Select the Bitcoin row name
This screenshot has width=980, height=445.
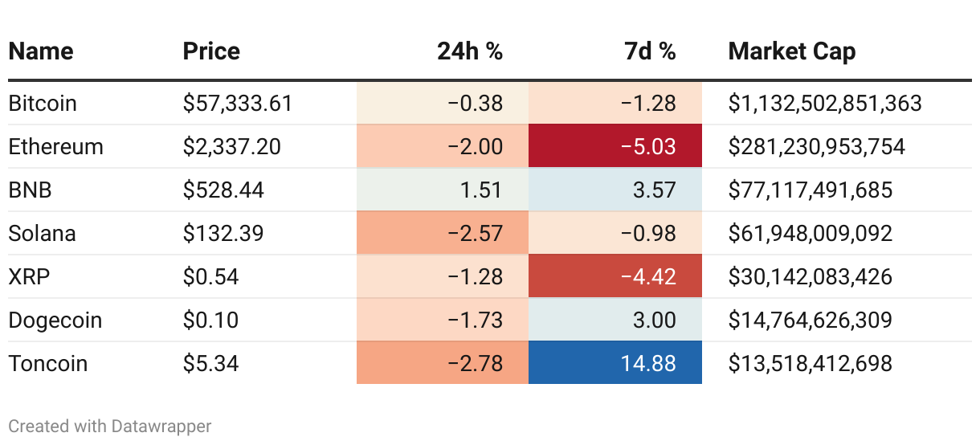(43, 103)
